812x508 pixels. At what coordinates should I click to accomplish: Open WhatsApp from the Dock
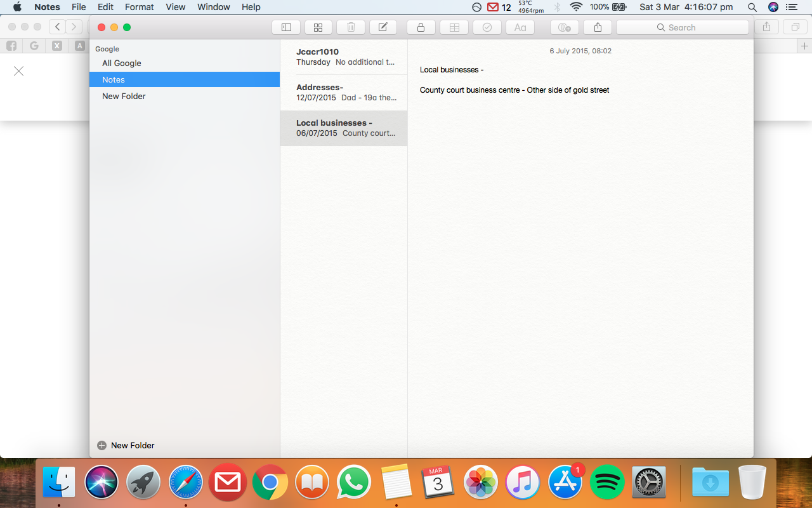tap(354, 482)
